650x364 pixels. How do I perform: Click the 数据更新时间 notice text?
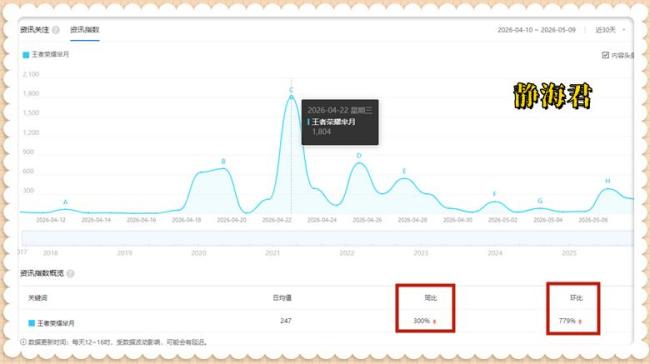(x=118, y=342)
